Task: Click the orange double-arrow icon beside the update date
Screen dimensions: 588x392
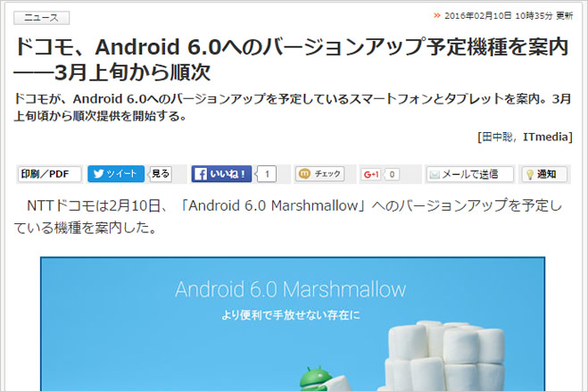Action: tap(437, 15)
